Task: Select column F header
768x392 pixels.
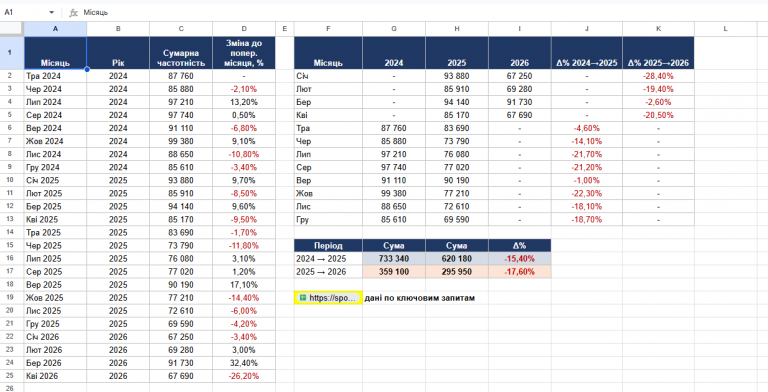Action: click(328, 29)
